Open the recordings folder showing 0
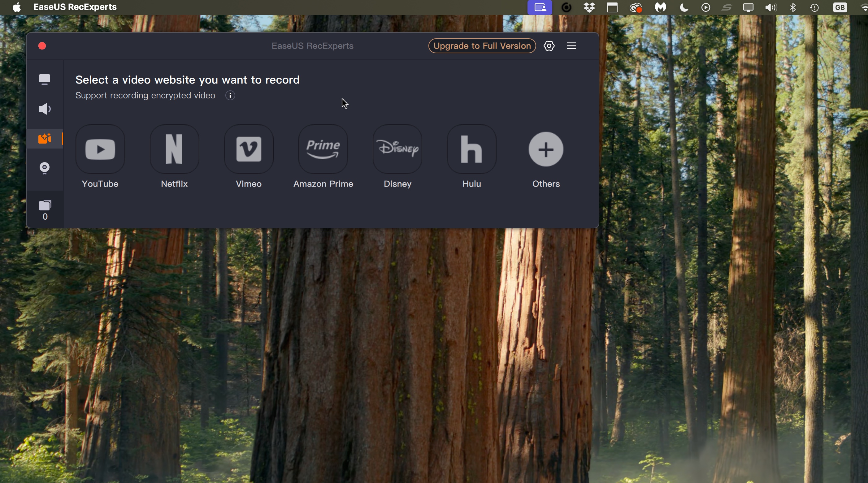Image resolution: width=868 pixels, height=483 pixels. [45, 210]
